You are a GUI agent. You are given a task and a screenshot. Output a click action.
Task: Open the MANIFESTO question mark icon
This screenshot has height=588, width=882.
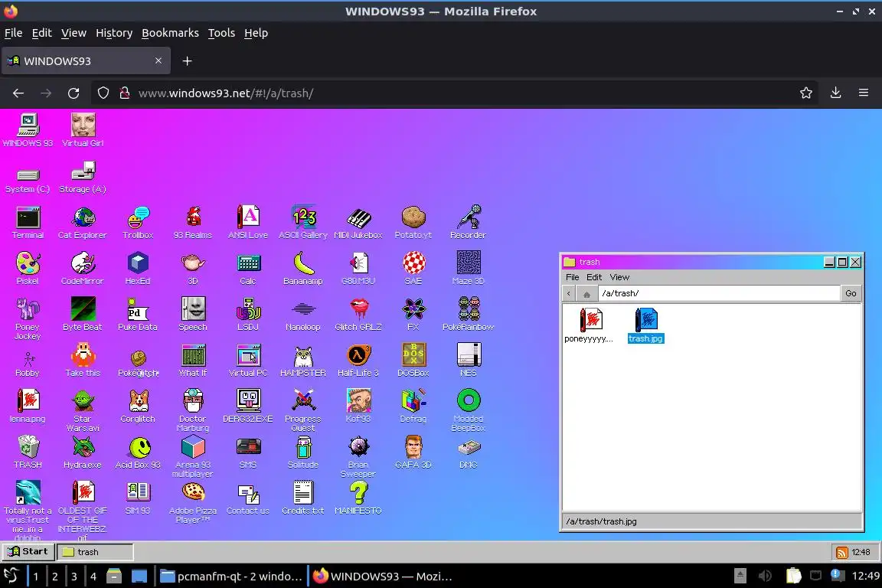pyautogui.click(x=358, y=498)
